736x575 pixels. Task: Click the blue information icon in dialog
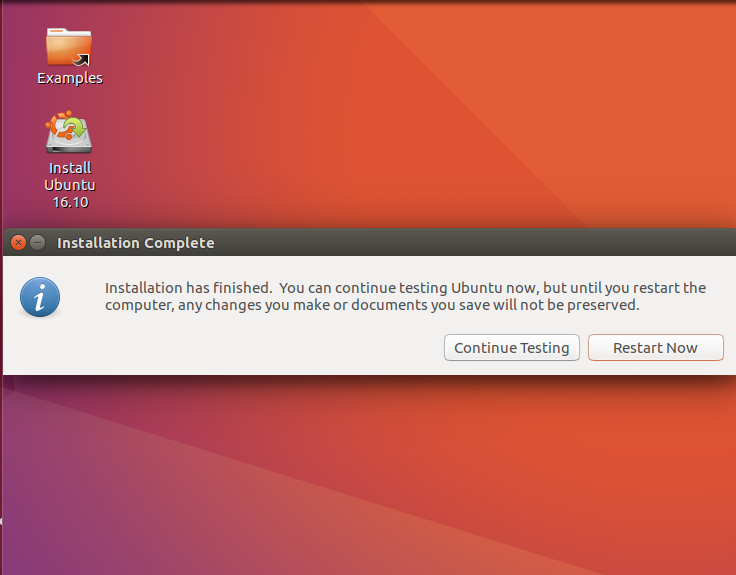tap(40, 297)
